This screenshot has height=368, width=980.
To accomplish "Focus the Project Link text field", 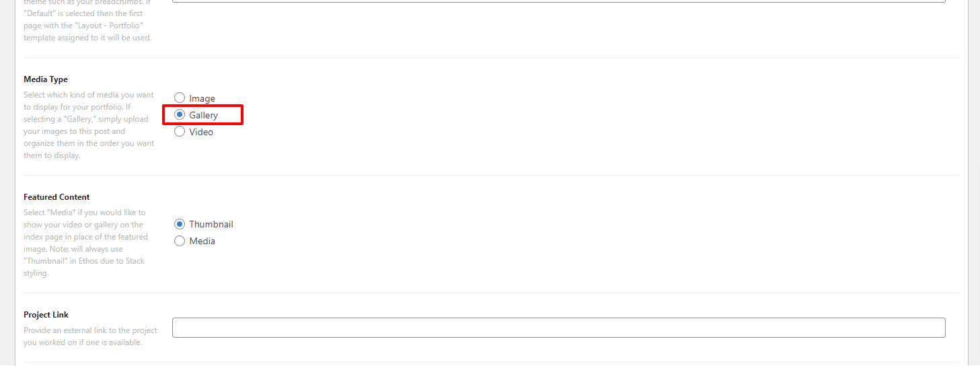I will (558, 328).
